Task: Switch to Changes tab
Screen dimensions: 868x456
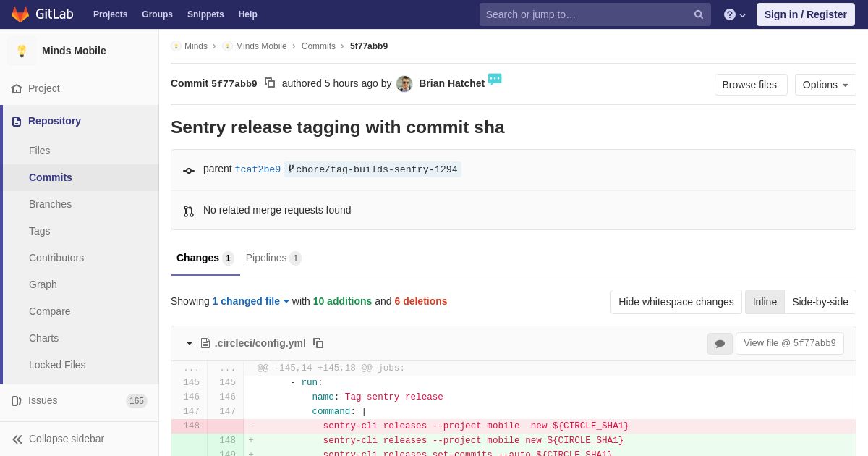Action: tap(205, 258)
